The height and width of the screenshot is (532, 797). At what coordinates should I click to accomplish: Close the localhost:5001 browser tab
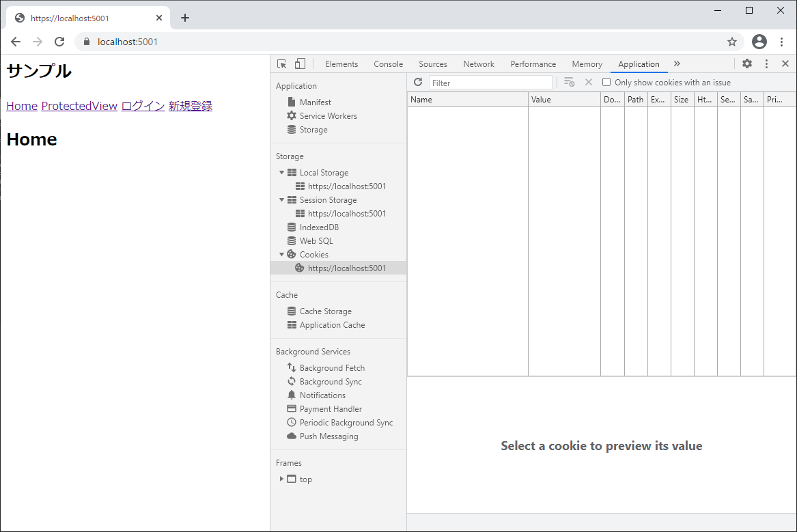(159, 18)
